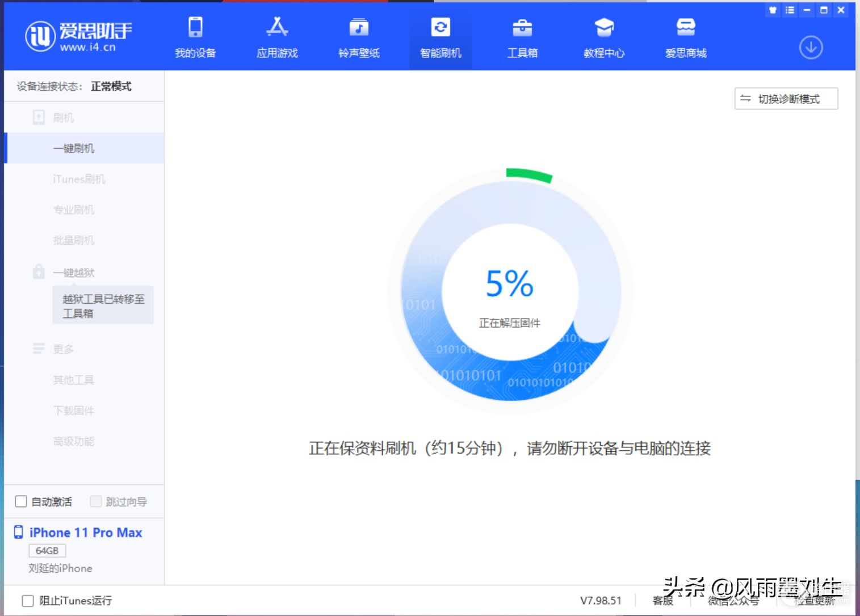Open the title bar list menu icon
The width and height of the screenshot is (860, 616).
pyautogui.click(x=790, y=10)
